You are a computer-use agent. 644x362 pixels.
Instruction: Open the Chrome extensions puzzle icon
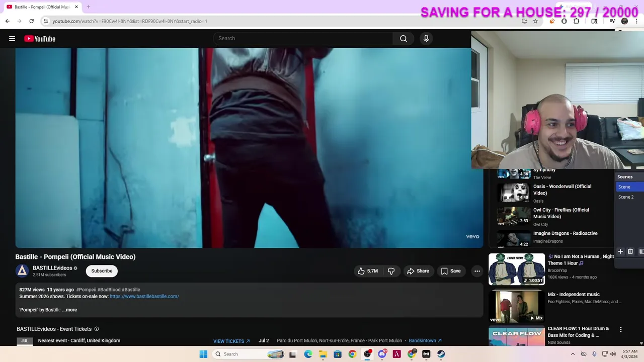point(577,21)
